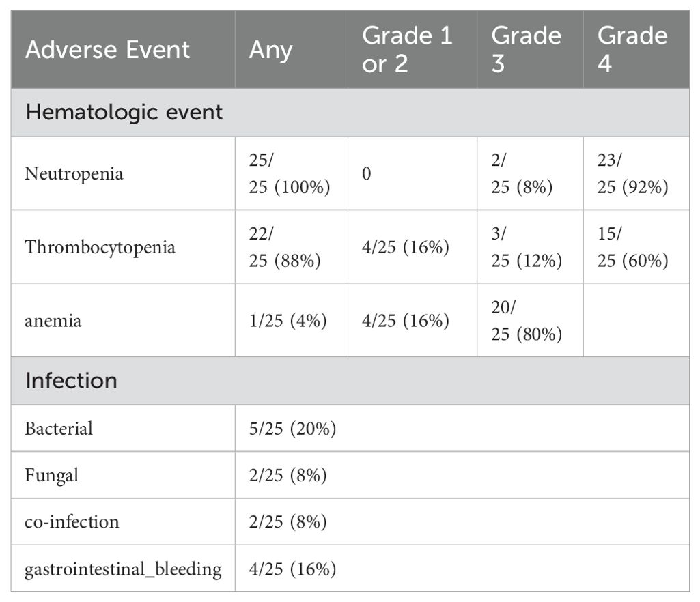Click the Infection section header row
The width and height of the screenshot is (700, 602).
tap(350, 381)
